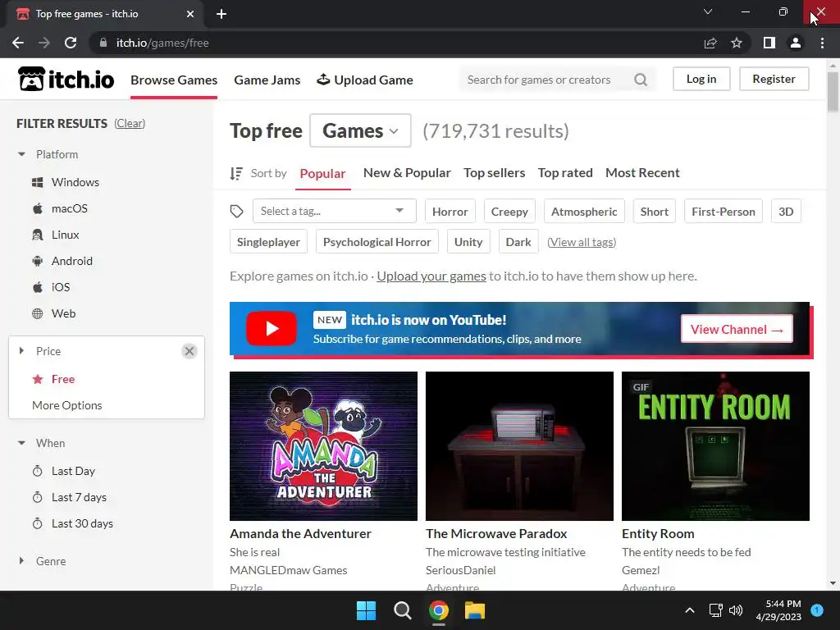Close the Top free games tab
Viewport: 840px width, 630px height.
[190, 14]
